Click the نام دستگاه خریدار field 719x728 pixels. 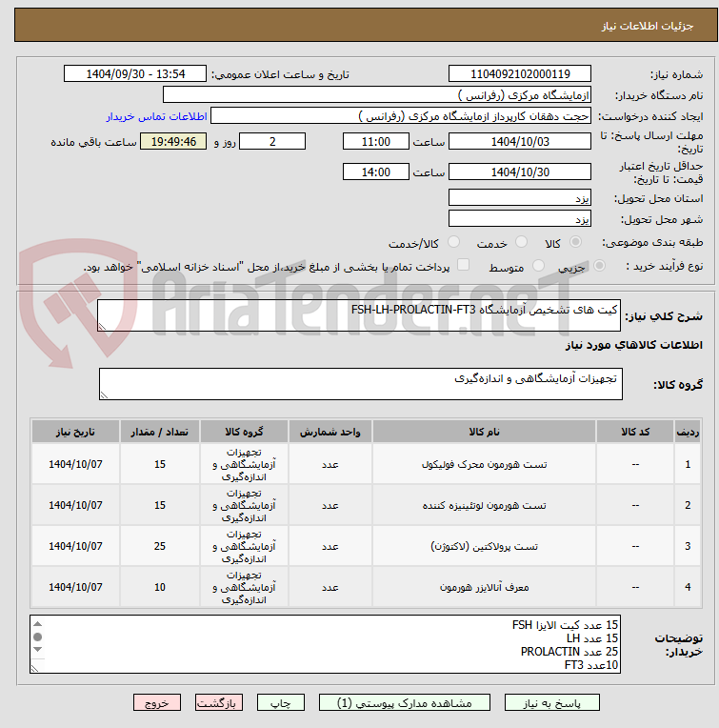[x=377, y=94]
